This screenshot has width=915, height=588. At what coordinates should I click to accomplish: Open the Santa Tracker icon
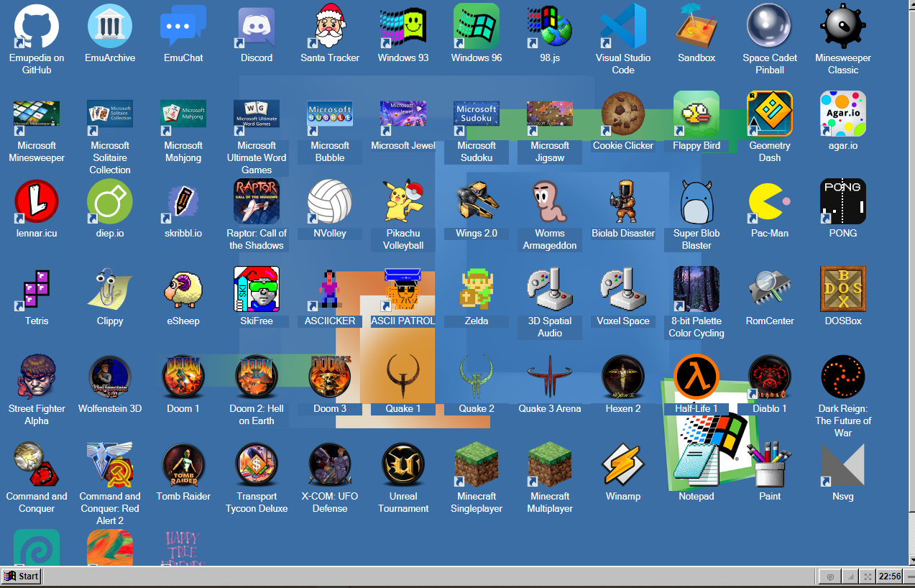(330, 26)
